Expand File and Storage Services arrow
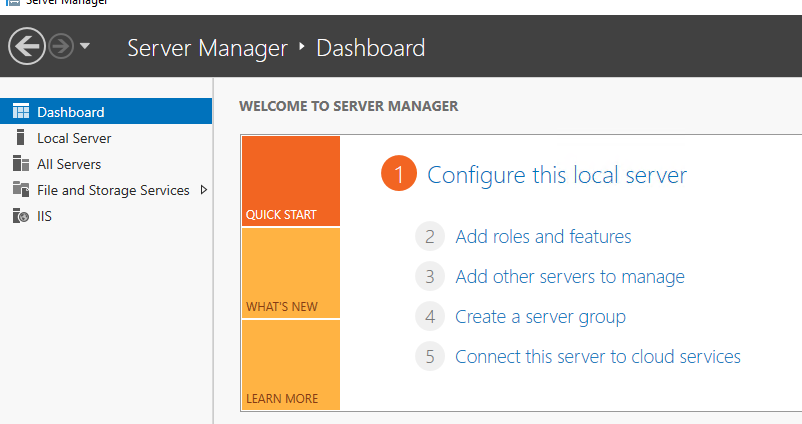The width and height of the screenshot is (802, 424). 204,190
